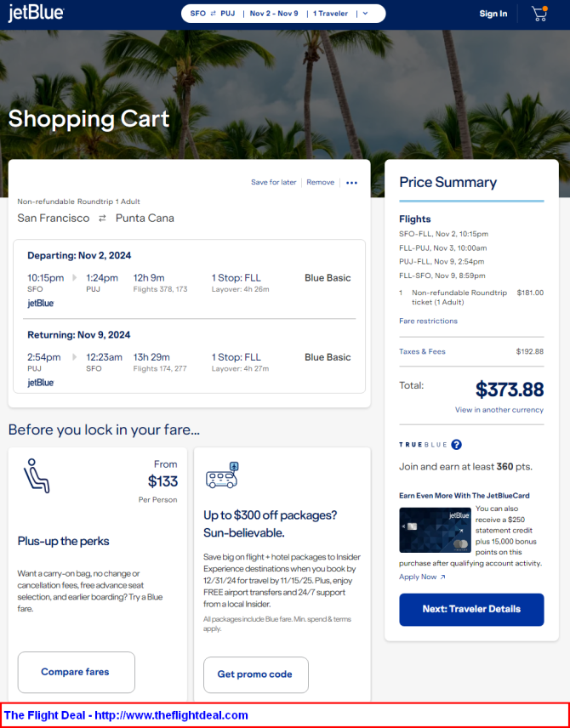Image resolution: width=570 pixels, height=728 pixels.
Task: Click the seat icon on perks card
Action: tap(37, 476)
